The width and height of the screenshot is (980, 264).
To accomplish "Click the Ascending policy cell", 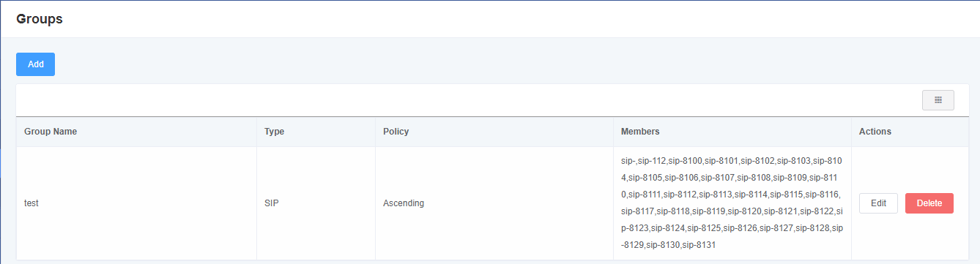I will [404, 203].
